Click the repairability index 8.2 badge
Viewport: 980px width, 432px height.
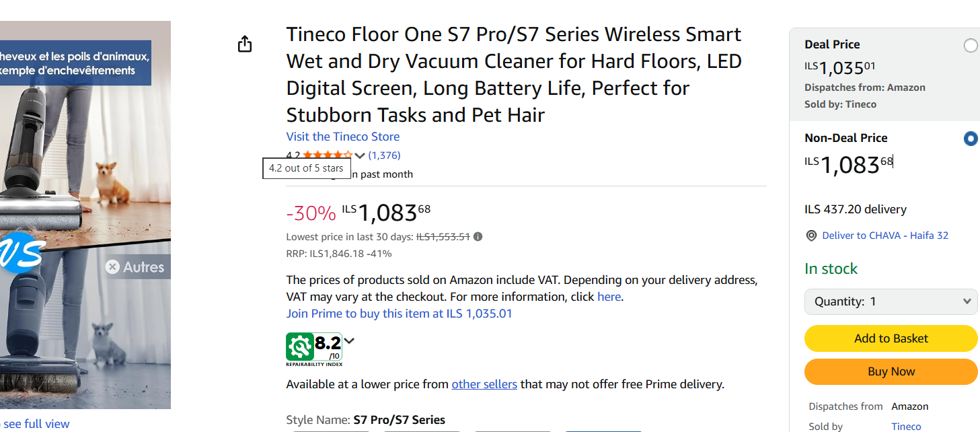(314, 347)
